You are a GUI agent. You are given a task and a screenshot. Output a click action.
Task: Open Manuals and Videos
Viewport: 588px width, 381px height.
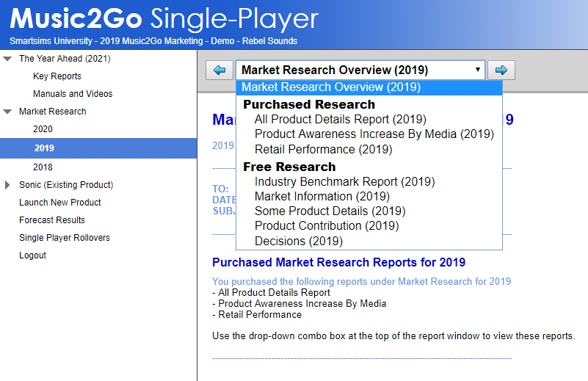[x=73, y=94]
